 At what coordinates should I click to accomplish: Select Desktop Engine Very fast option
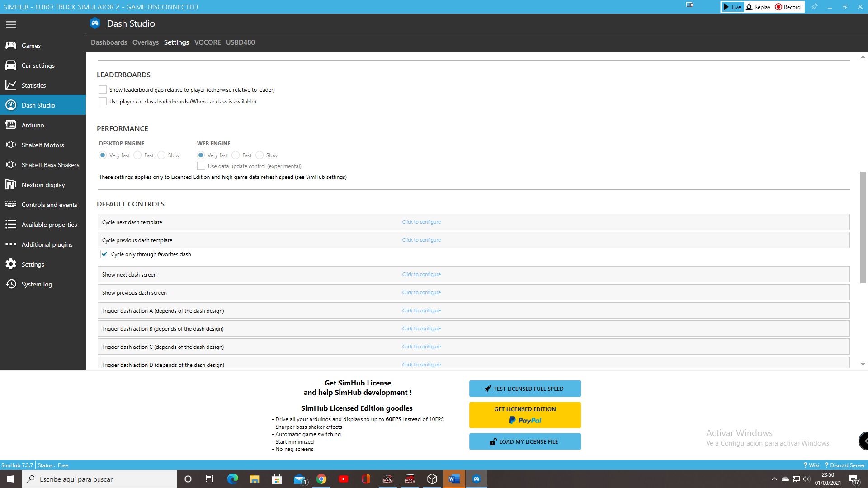pos(103,155)
